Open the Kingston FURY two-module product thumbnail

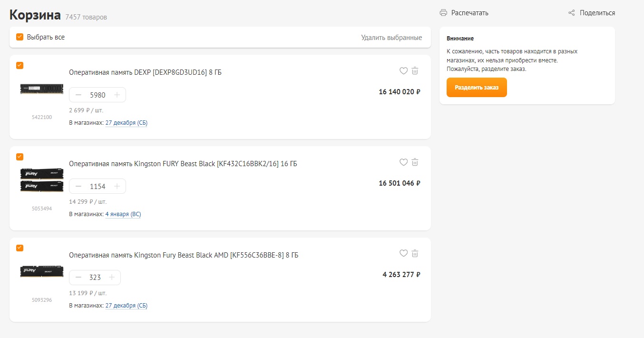(42, 179)
